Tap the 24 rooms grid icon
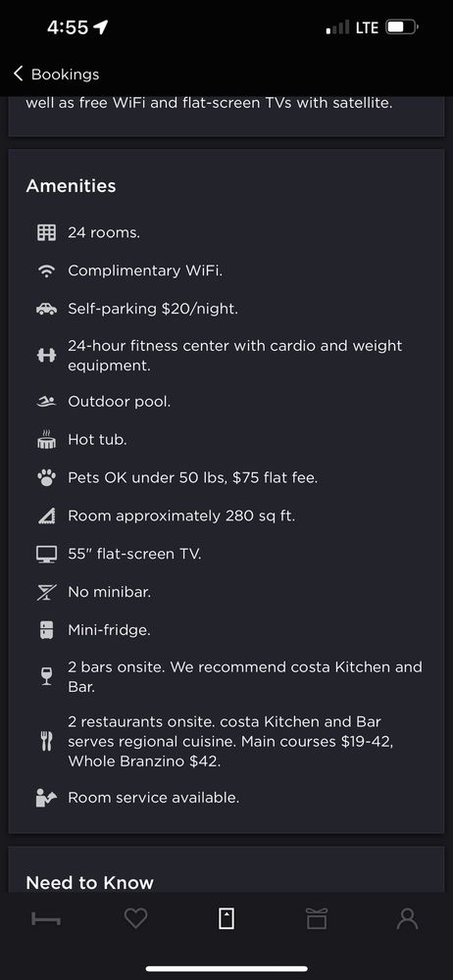Screen dimensions: 453x980 point(46,233)
